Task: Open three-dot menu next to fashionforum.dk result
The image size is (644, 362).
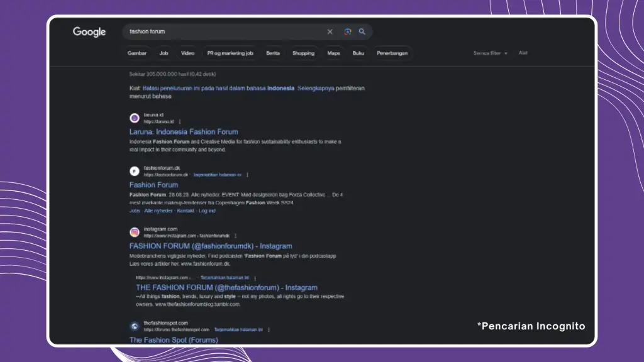Action: click(x=247, y=175)
